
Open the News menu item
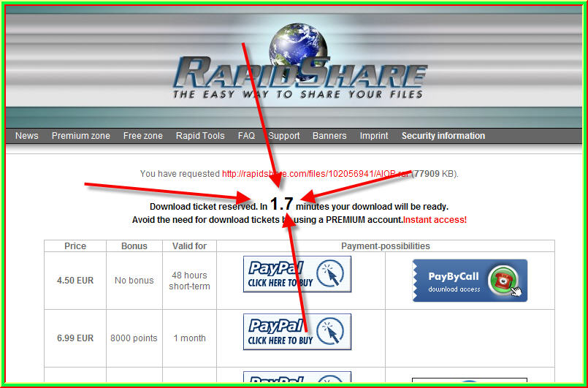(26, 136)
